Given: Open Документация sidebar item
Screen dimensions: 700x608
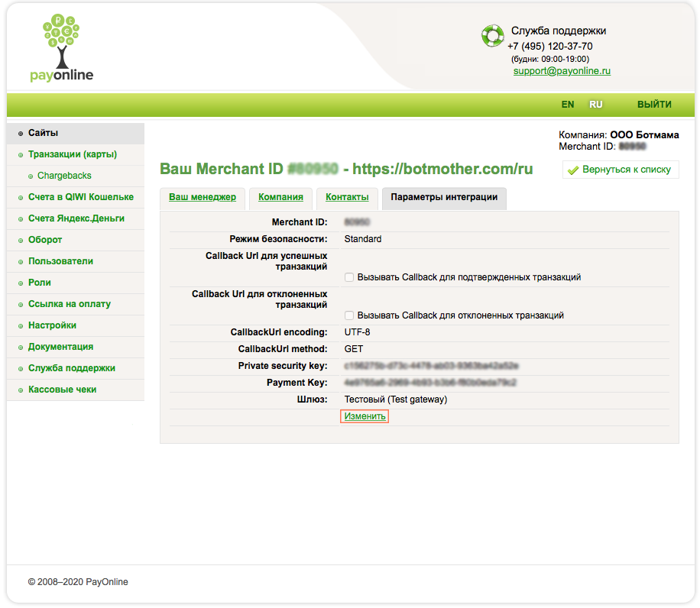Looking at the screenshot, I should (76, 347).
